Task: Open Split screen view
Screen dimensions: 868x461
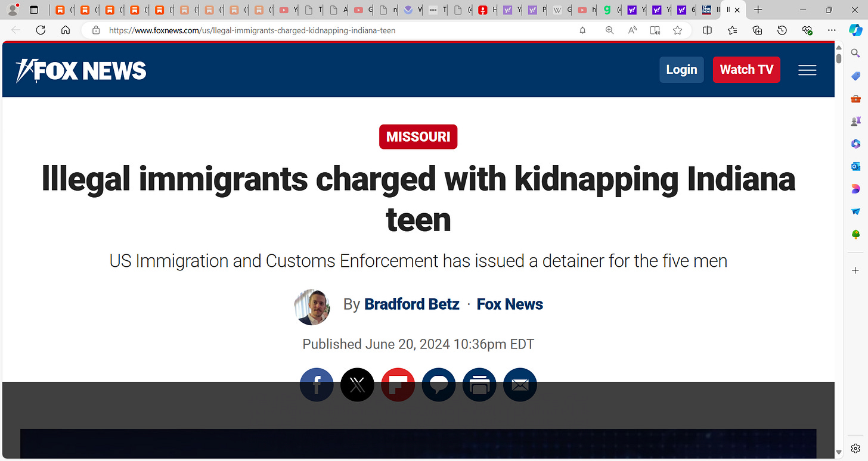Action: [x=707, y=30]
